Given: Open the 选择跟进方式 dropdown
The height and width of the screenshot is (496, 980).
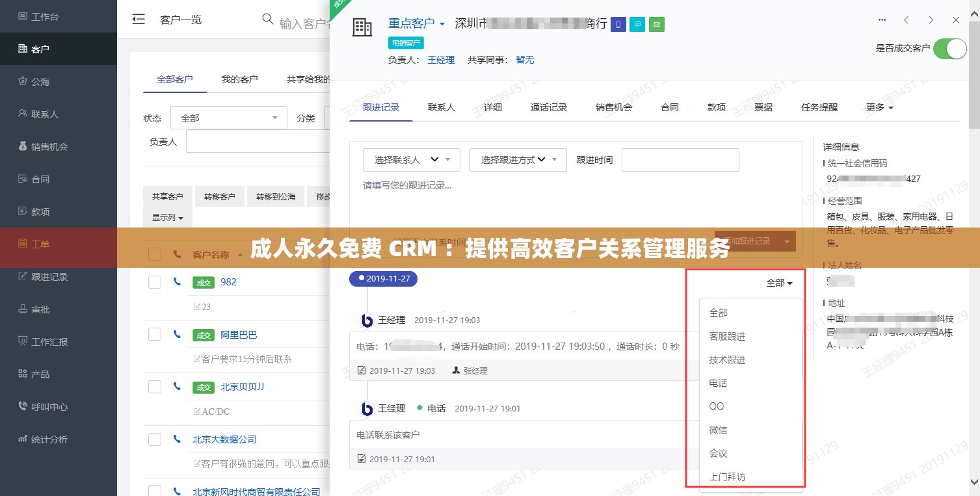Looking at the screenshot, I should [x=518, y=159].
